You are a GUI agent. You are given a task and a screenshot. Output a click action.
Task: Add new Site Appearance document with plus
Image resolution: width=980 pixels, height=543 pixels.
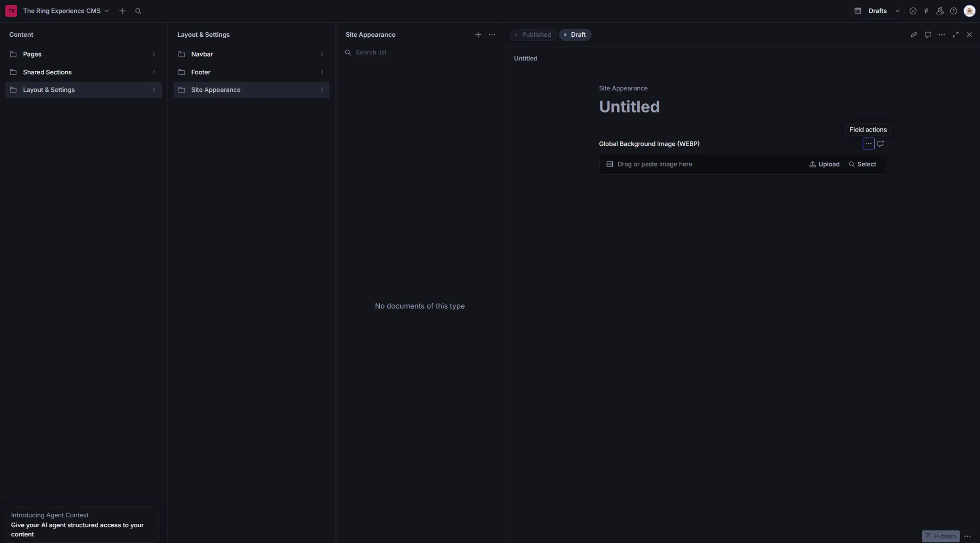click(477, 35)
